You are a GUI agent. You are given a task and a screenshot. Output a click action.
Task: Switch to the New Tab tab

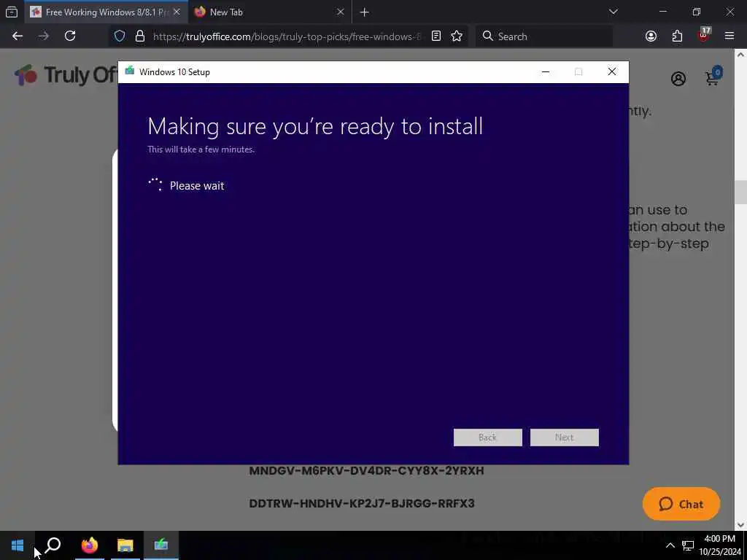[x=270, y=12]
